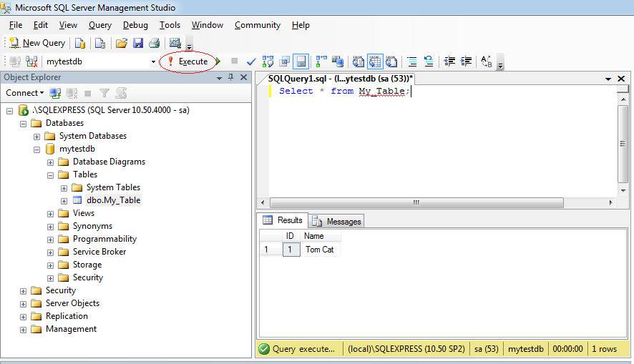The image size is (634, 364).
Task: Open Standard toolbar options arrow
Action: [189, 43]
